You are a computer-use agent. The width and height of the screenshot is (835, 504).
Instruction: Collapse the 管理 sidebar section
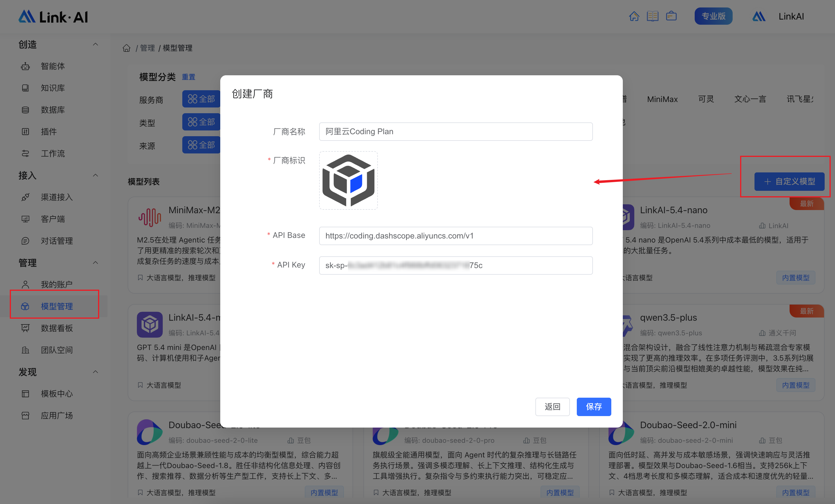point(95,263)
